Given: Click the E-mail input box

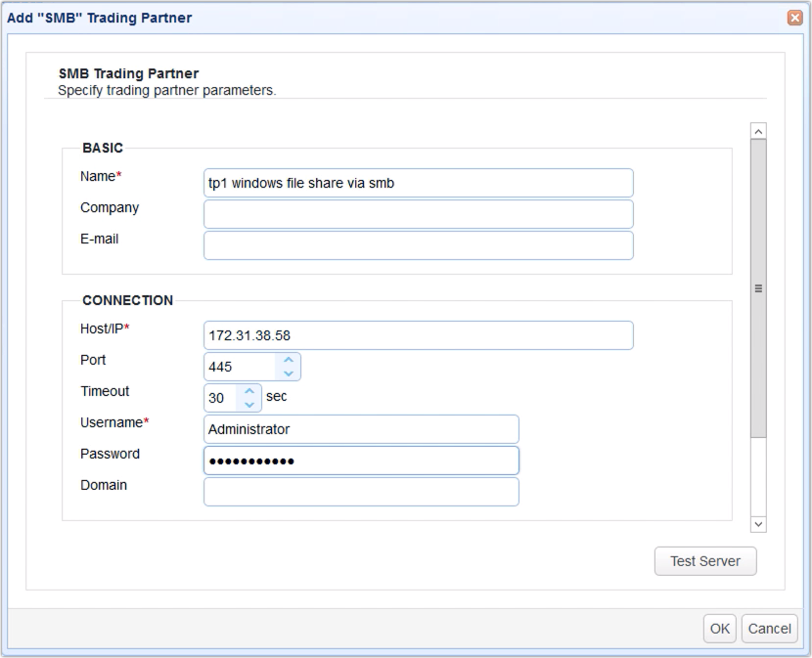Looking at the screenshot, I should click(x=418, y=244).
